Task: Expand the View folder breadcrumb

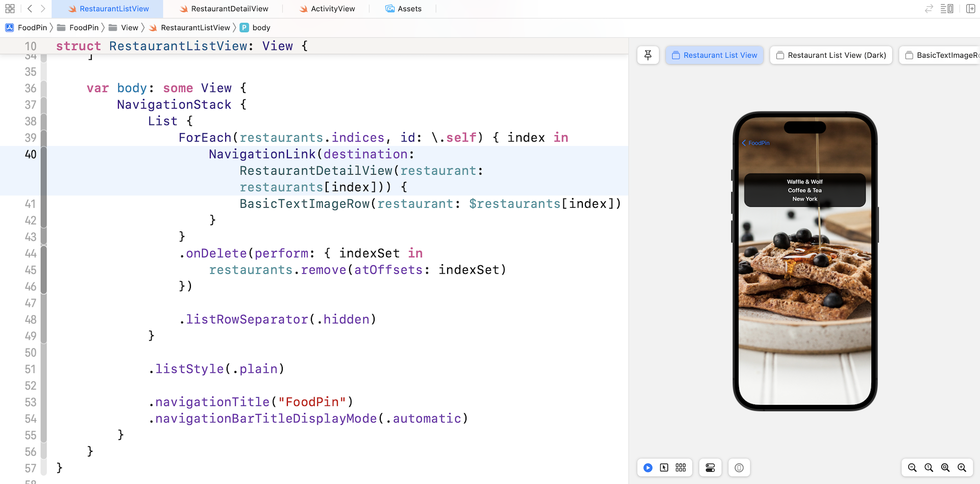Action: 129,28
